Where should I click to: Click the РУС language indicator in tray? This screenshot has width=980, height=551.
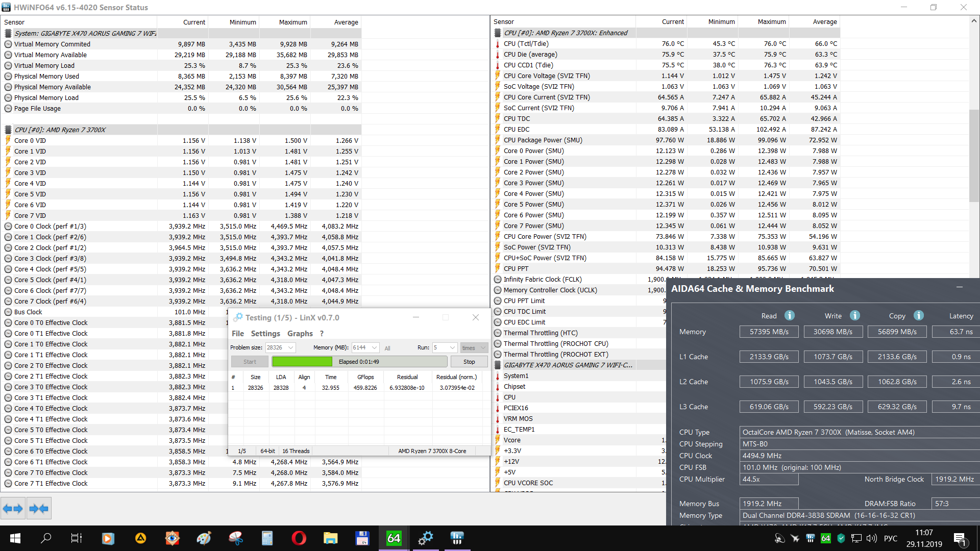tap(890, 538)
